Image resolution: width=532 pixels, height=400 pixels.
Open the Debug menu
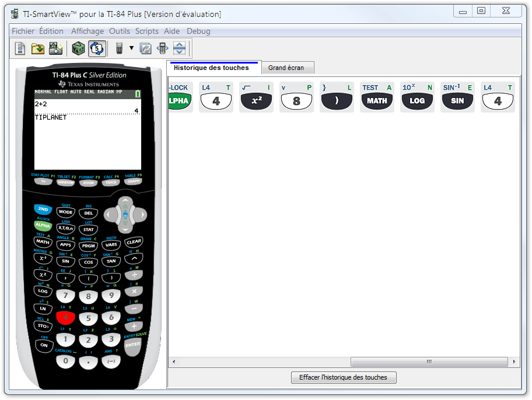[198, 31]
